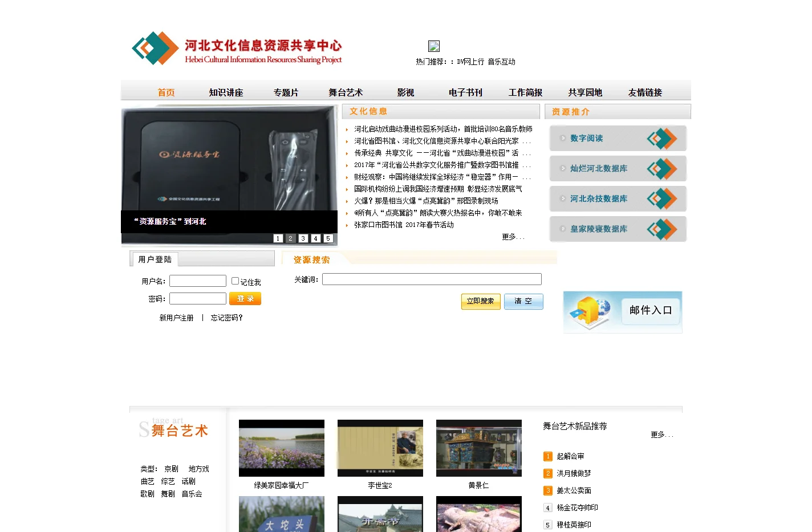This screenshot has height=532, width=812.
Task: Open news: 河北启动戏曲动漫进校园系列活动
Action: coord(443,129)
